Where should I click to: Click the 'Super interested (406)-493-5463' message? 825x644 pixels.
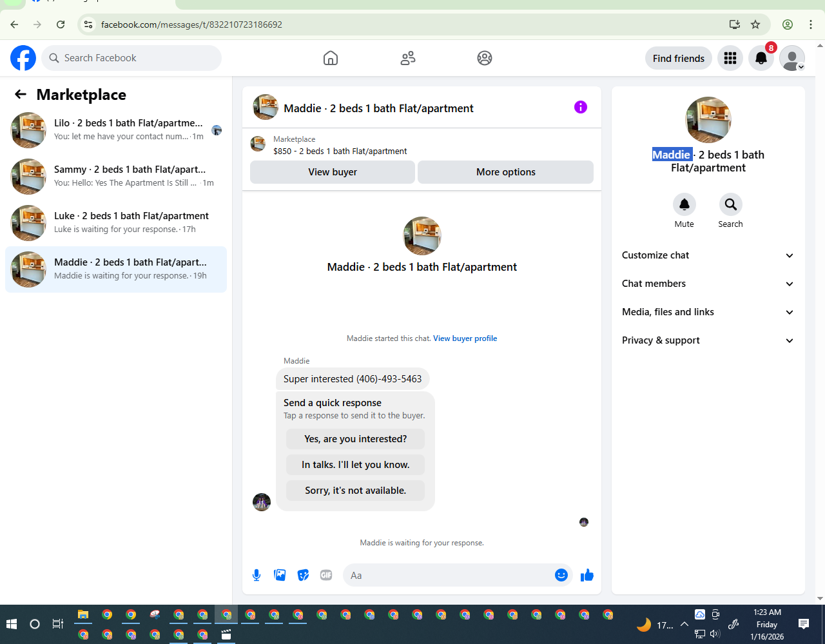coord(353,379)
